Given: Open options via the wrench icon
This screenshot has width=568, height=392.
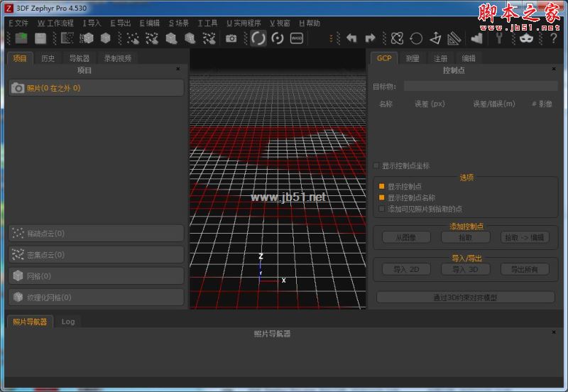Looking at the screenshot, I should pos(499,38).
